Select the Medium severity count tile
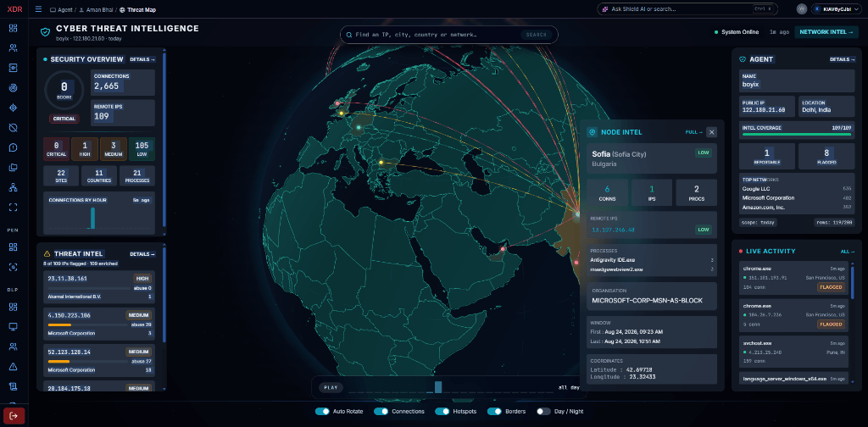 click(x=114, y=149)
